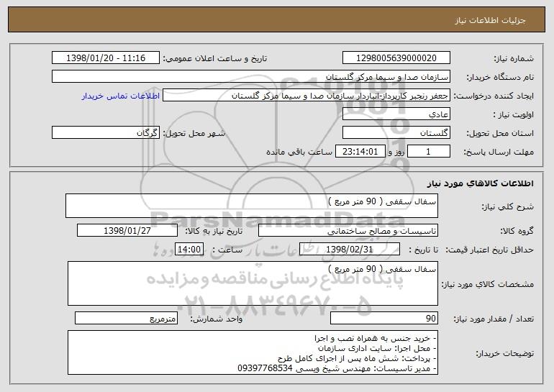The height and width of the screenshot is (392, 554).
Task: Click the label حداقل تاریخ اعتبار قیمت
Action: pyautogui.click(x=489, y=250)
